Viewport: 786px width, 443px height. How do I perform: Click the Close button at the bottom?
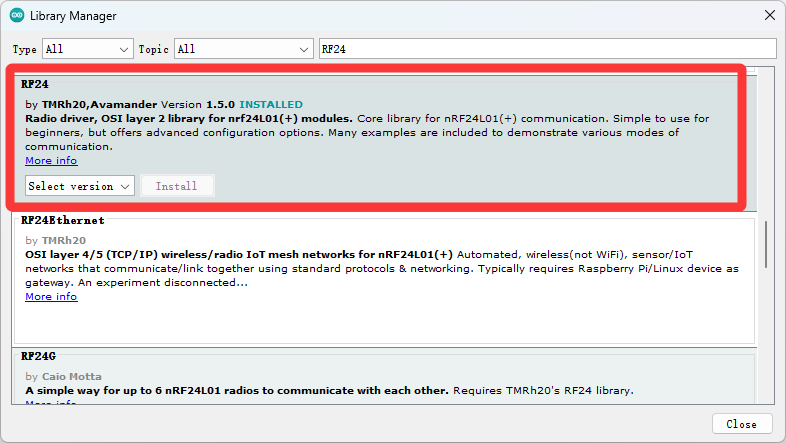(x=741, y=424)
